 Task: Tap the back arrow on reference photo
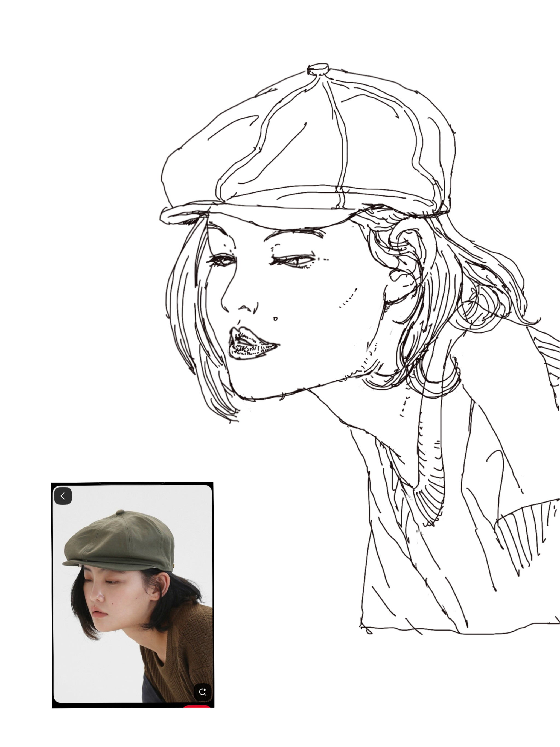tap(63, 496)
